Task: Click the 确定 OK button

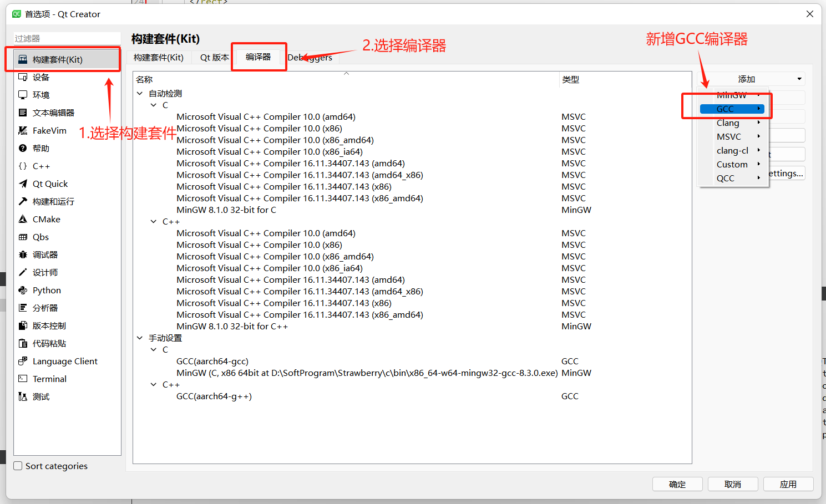Action: tap(677, 484)
